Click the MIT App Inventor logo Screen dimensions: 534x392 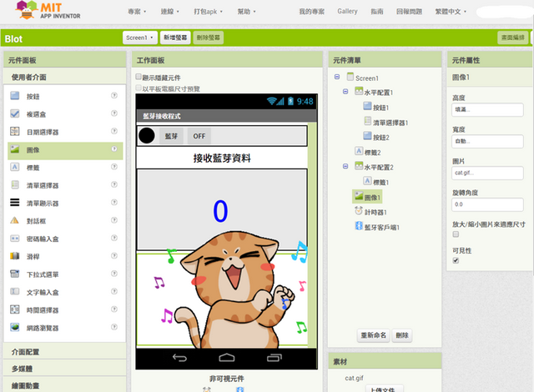tap(48, 11)
